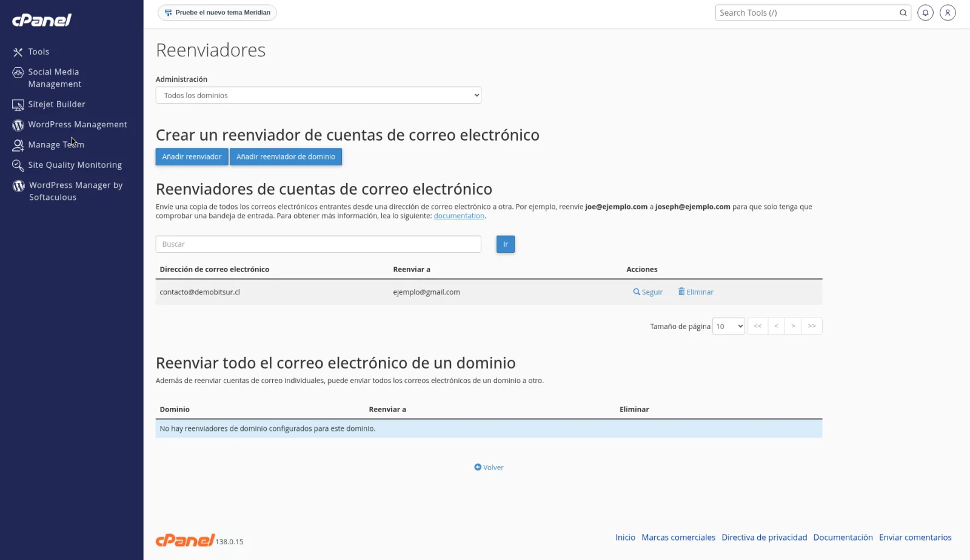Click the Volver back arrow icon

tap(478, 467)
